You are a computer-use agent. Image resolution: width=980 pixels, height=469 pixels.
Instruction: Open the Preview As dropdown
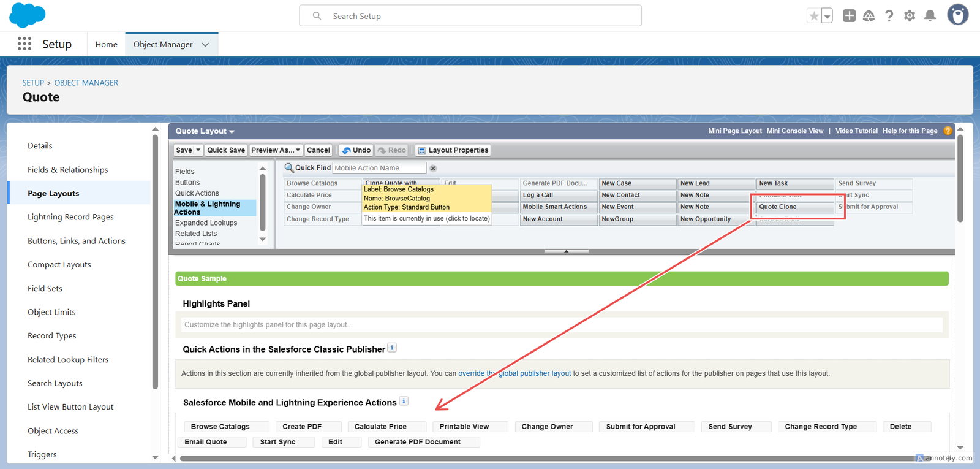276,150
